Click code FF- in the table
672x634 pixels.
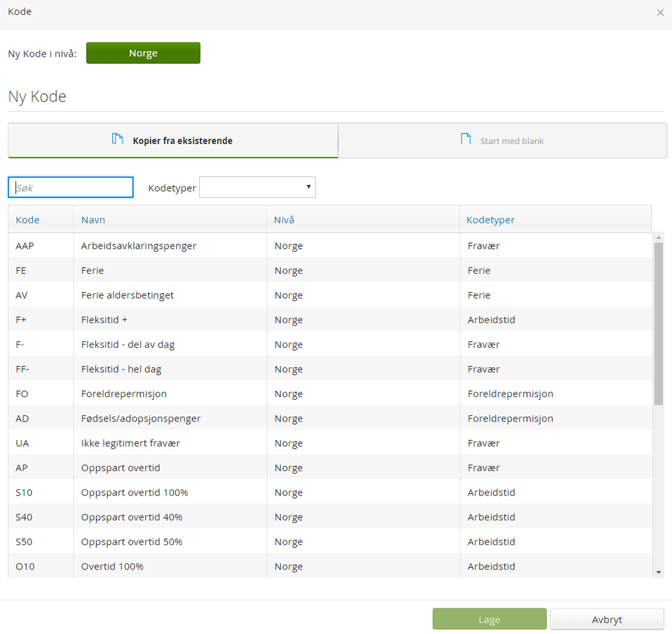[22, 369]
